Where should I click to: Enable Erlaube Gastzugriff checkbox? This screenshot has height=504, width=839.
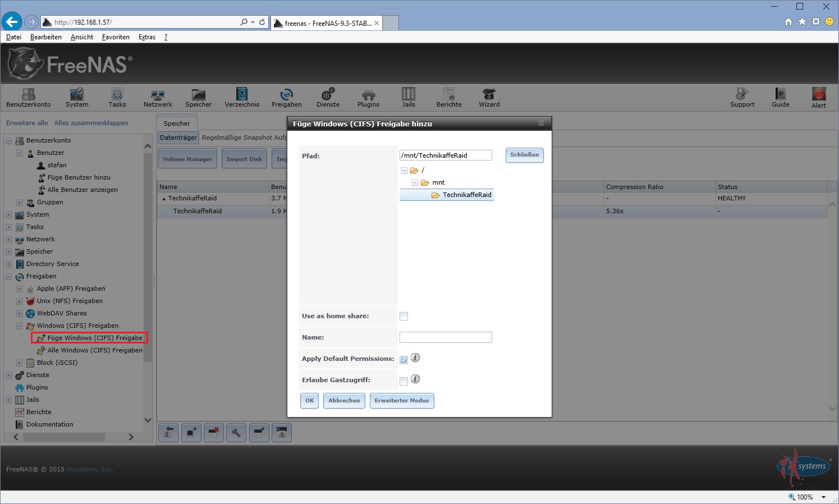(x=404, y=381)
